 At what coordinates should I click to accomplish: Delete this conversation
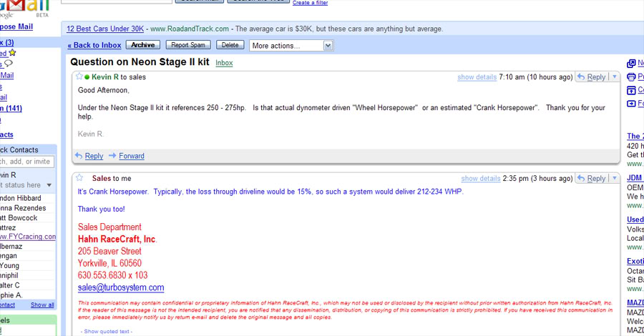(230, 45)
